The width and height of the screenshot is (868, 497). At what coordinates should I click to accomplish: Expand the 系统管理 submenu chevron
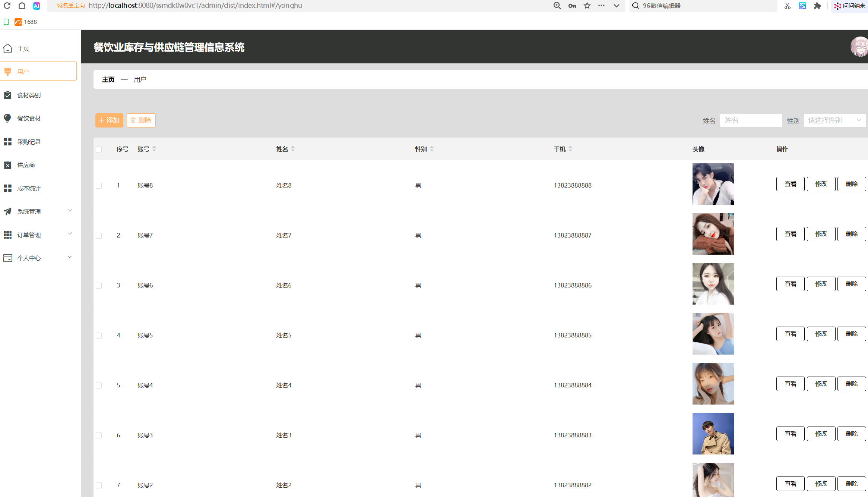(x=70, y=211)
